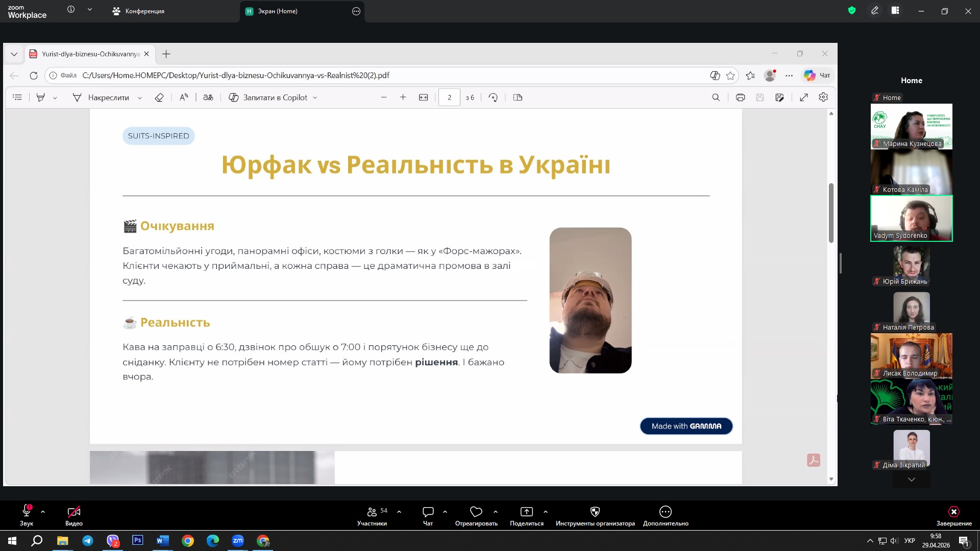Select the Yurist-dlya-biznesu PDF browser tab
Screen dimensions: 980x551
coord(90,54)
